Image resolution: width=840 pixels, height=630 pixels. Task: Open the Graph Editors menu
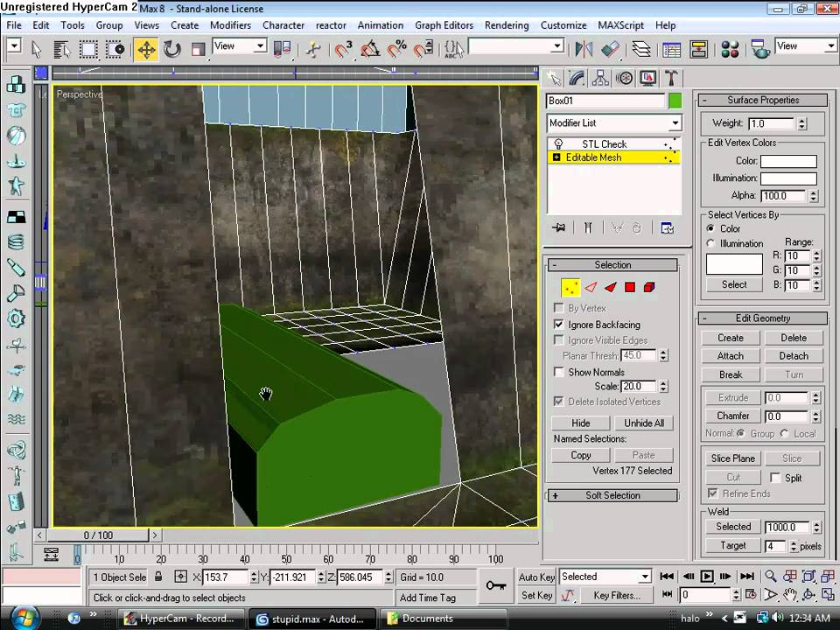point(444,25)
